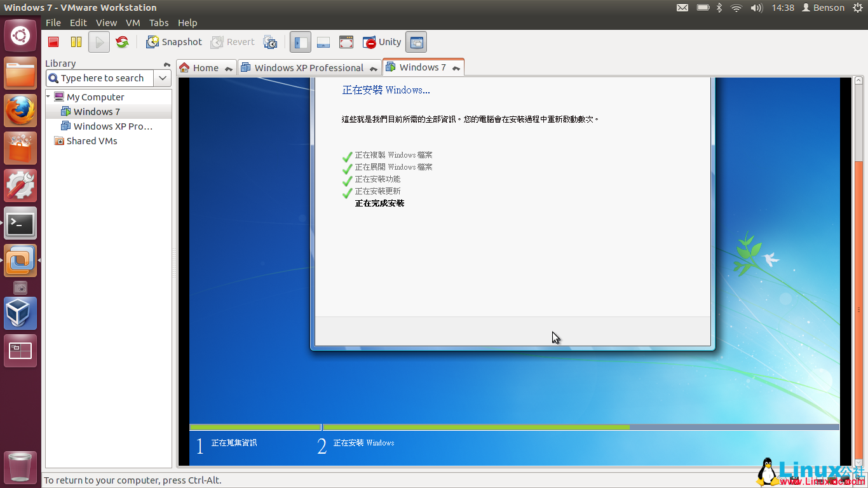Launch Firefox from the launcher
The width and height of the screenshot is (868, 488).
[x=21, y=111]
